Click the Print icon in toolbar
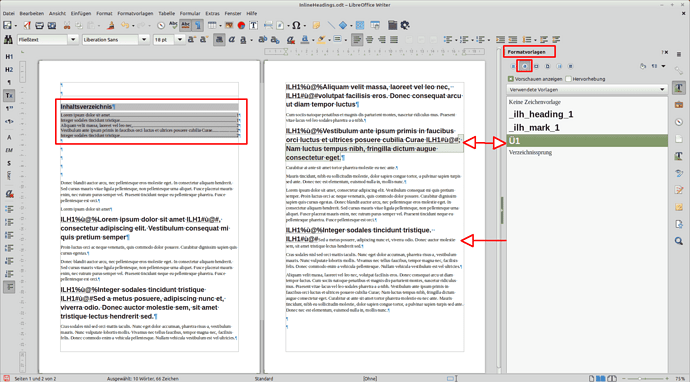The height and width of the screenshot is (382, 690). click(40, 26)
